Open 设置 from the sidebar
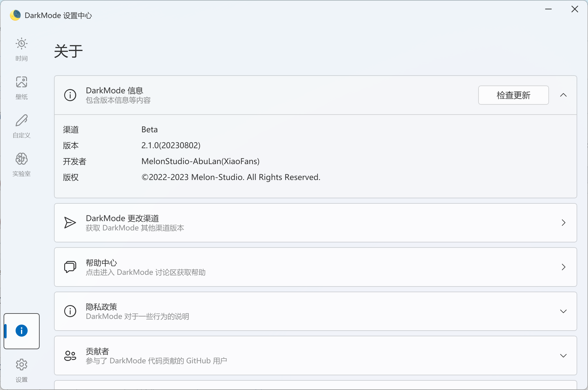The image size is (588, 390). coord(21,370)
